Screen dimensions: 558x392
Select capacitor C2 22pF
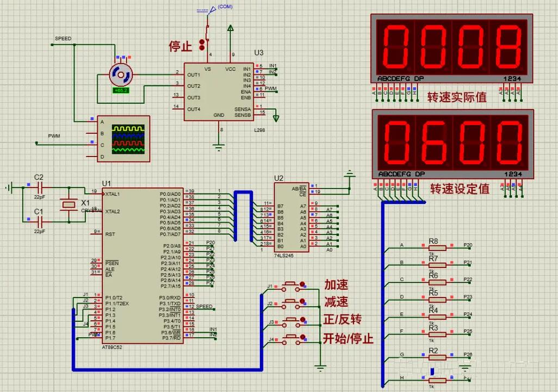[x=40, y=186]
